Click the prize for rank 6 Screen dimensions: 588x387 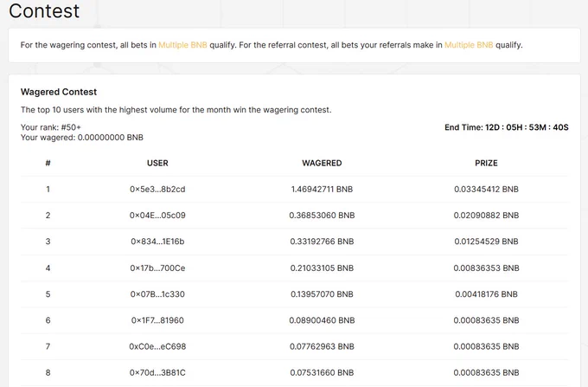pos(486,320)
